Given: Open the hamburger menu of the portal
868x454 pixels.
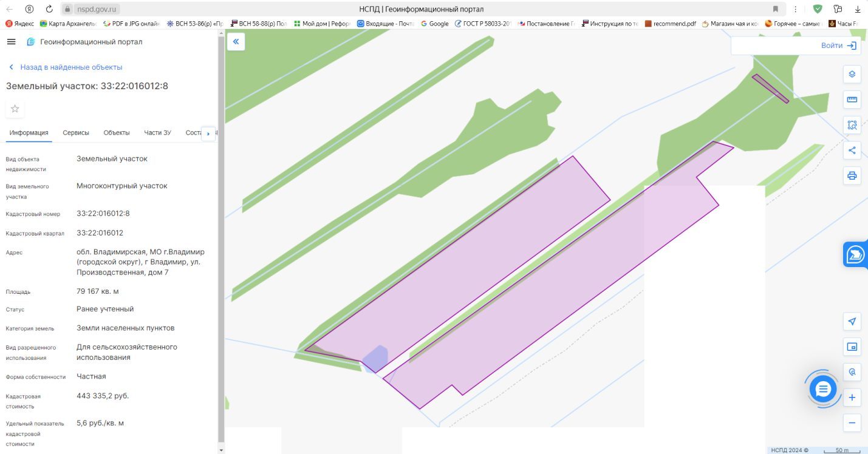Looking at the screenshot, I should [11, 42].
